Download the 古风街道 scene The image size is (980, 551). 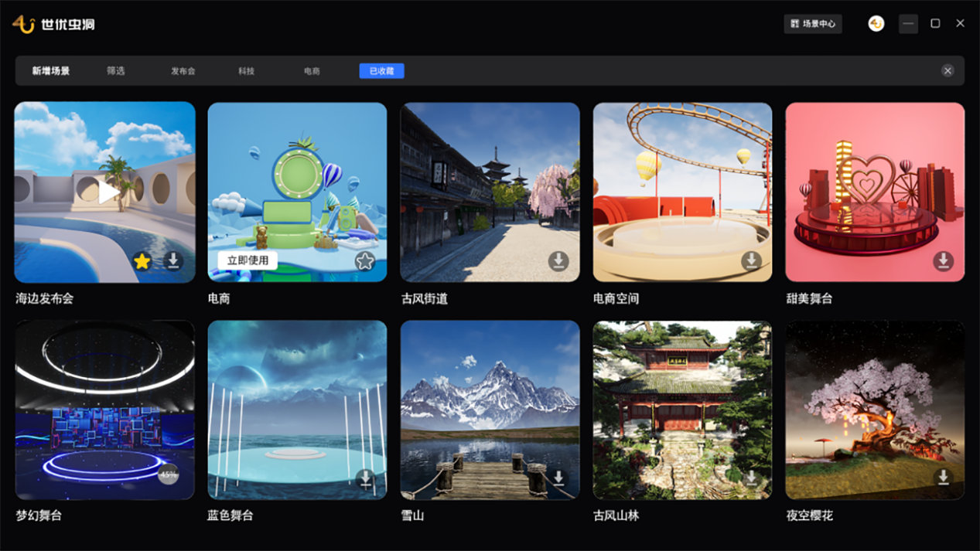click(x=558, y=261)
